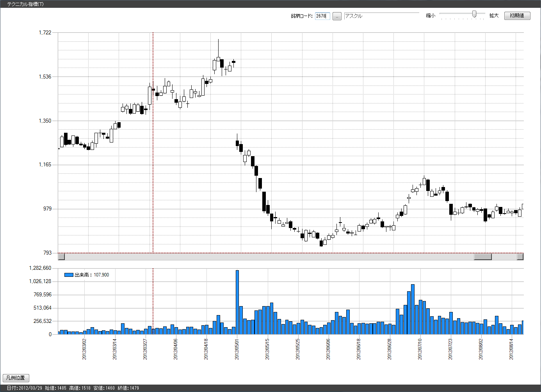Click the tallest volume bar at 2012/05/01
541x392 pixels.
(x=237, y=302)
